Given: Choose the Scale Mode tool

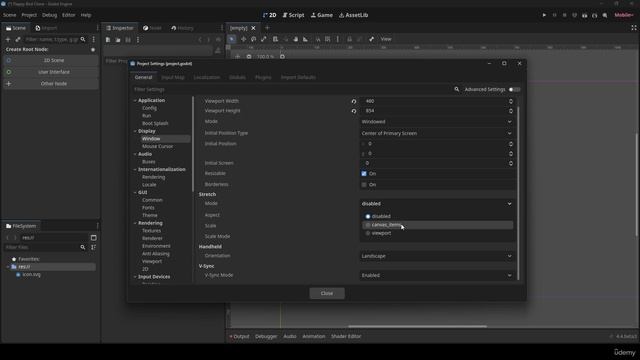Looking at the screenshot, I should (264, 39).
